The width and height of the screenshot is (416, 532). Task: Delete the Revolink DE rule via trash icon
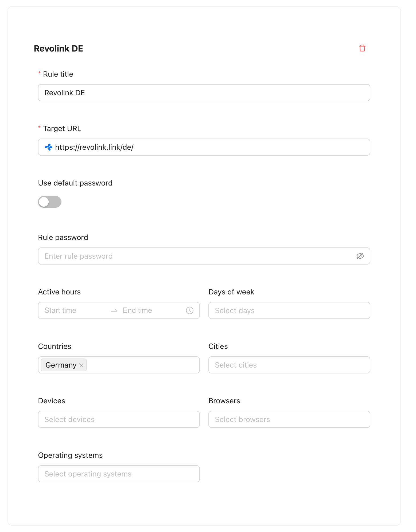pyautogui.click(x=362, y=48)
